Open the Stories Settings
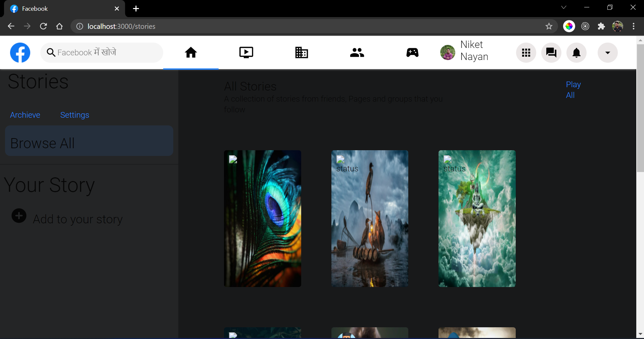 point(74,115)
